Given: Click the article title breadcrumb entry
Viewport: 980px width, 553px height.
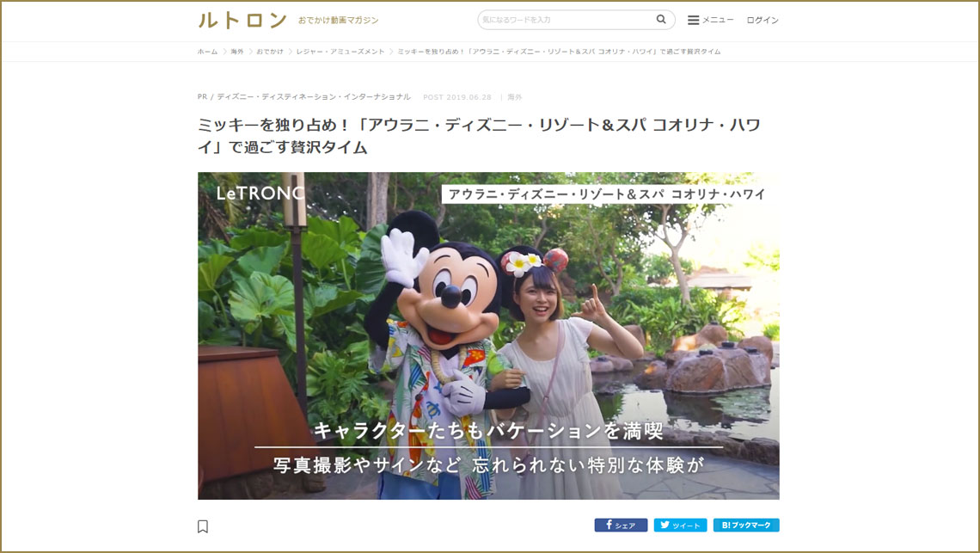Looking at the screenshot, I should click(559, 52).
